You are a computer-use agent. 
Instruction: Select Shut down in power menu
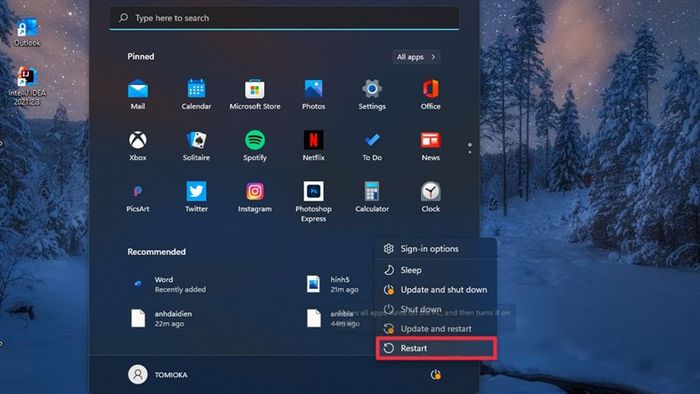click(x=436, y=309)
